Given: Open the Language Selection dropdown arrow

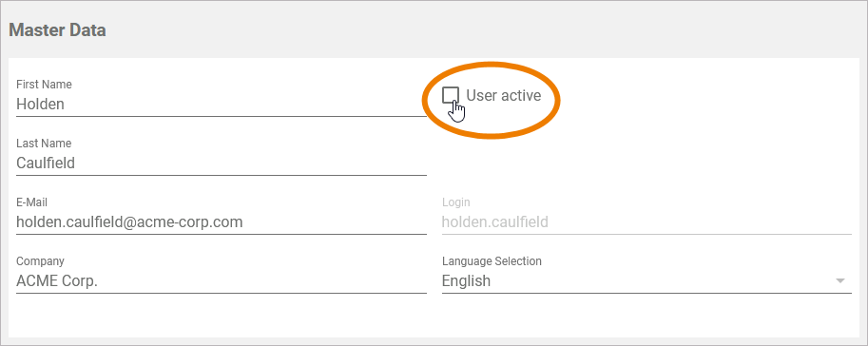Looking at the screenshot, I should click(x=840, y=281).
